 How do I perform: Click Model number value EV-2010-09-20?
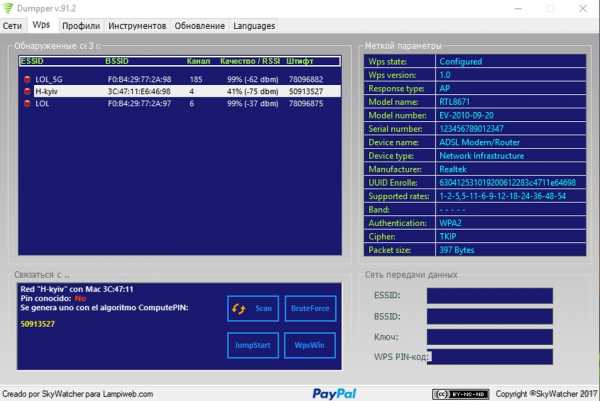pos(466,116)
